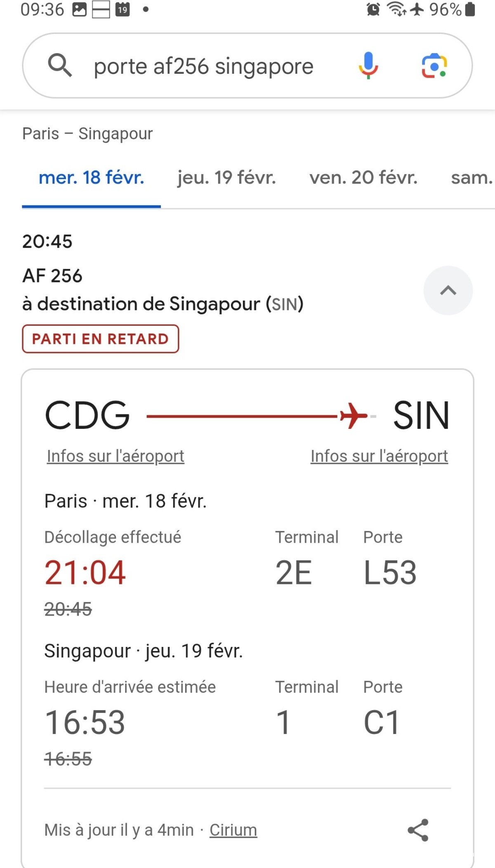
Task: Open the Cirium source link
Action: click(x=233, y=830)
